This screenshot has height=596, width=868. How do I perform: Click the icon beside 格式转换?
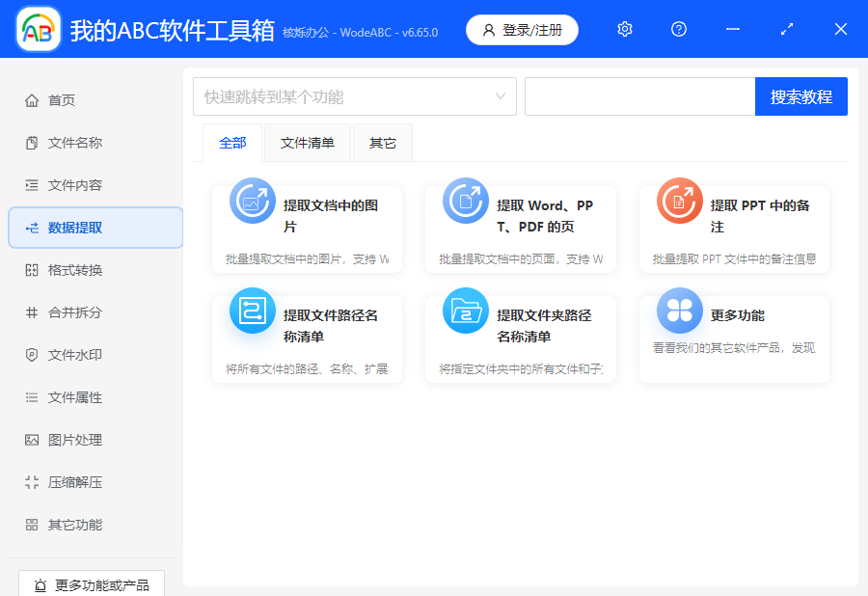(32, 270)
